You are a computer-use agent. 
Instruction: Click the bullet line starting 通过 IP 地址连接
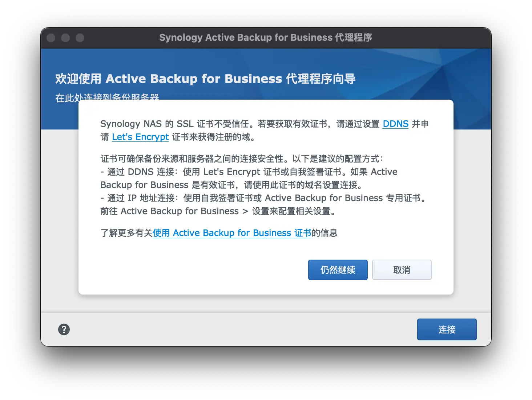click(x=263, y=198)
